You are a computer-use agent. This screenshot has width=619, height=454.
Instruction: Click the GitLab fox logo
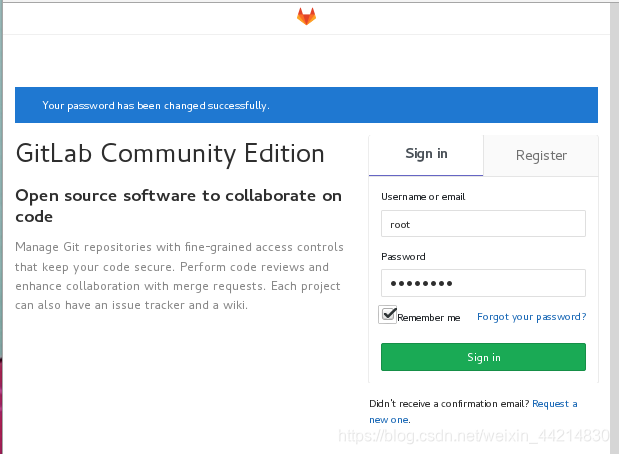pyautogui.click(x=306, y=16)
